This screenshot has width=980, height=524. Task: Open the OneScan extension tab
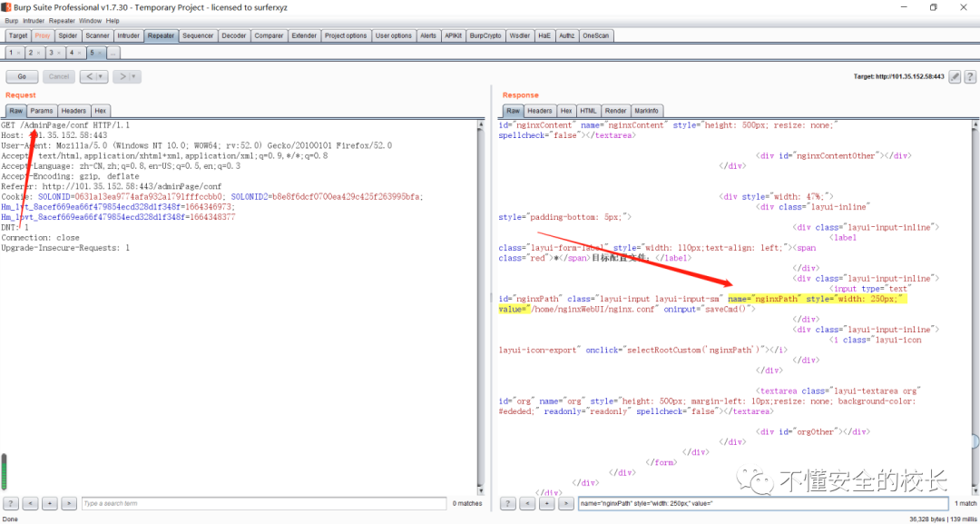(595, 35)
